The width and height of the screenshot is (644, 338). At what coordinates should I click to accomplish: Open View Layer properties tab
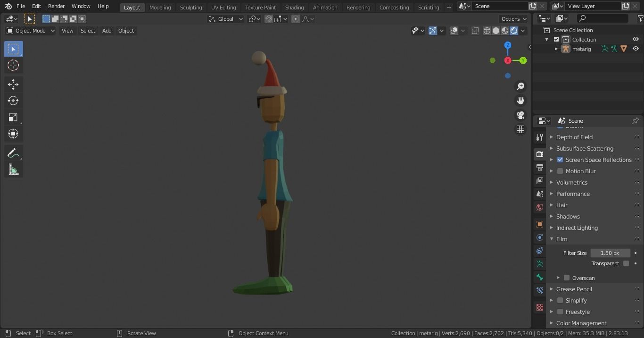coord(540,181)
